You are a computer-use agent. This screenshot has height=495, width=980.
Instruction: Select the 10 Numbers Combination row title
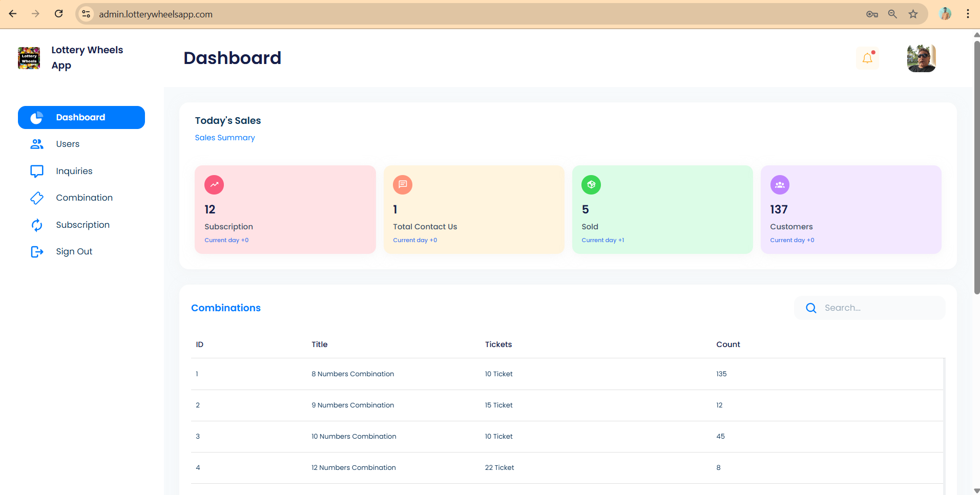point(354,437)
